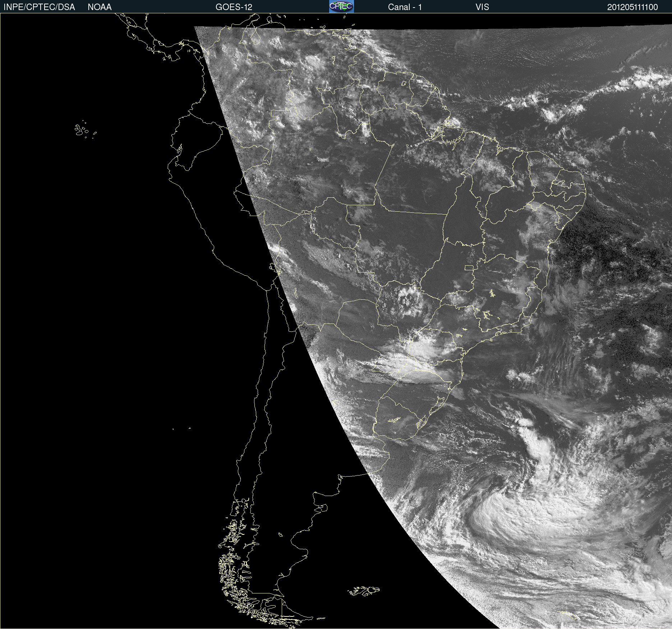Viewport: 672px width, 629px height.
Task: Click the NOAA label in header
Action: coord(100,7)
